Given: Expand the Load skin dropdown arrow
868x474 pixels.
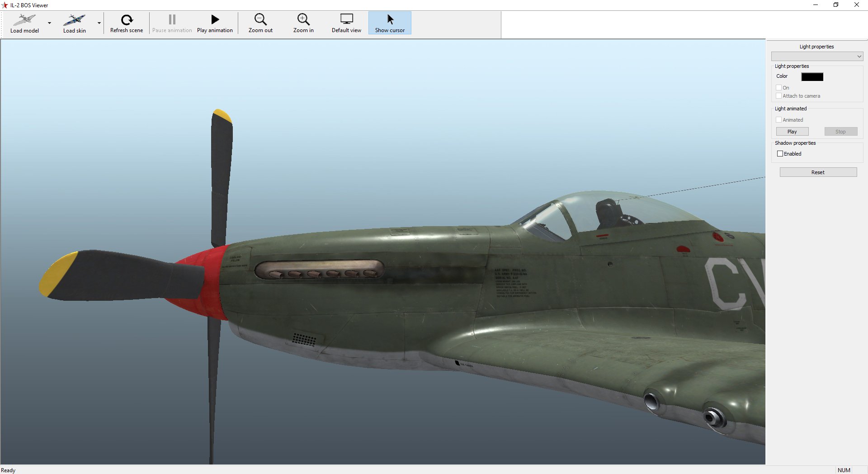Looking at the screenshot, I should tap(99, 23).
